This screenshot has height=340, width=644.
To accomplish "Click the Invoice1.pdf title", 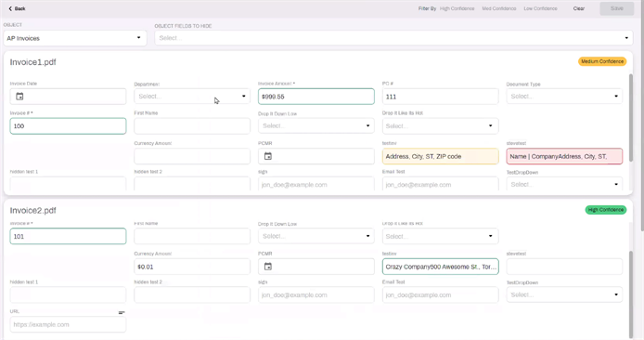I will point(32,62).
